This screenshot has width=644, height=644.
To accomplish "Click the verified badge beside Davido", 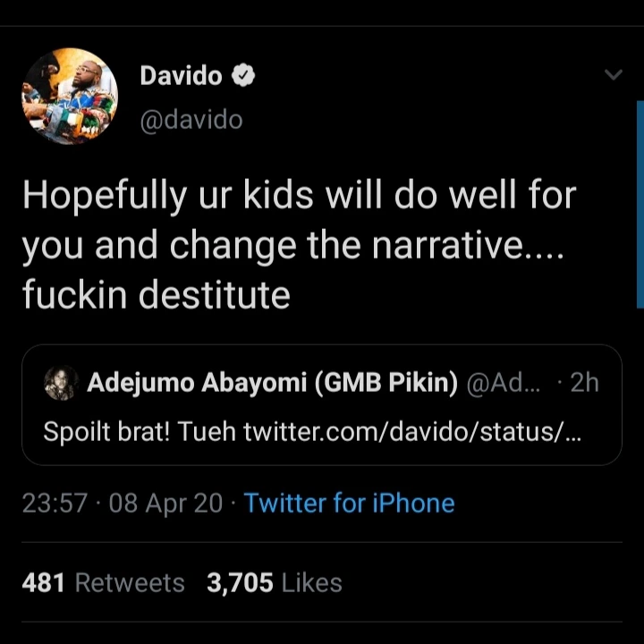I will pyautogui.click(x=243, y=76).
